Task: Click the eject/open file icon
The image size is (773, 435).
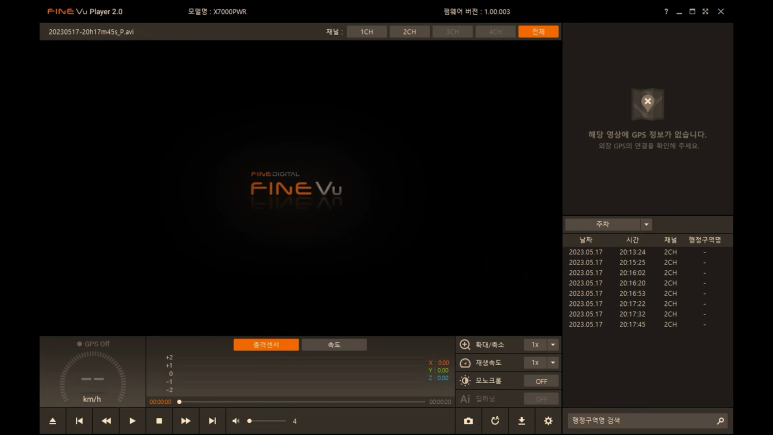Action: (53, 421)
